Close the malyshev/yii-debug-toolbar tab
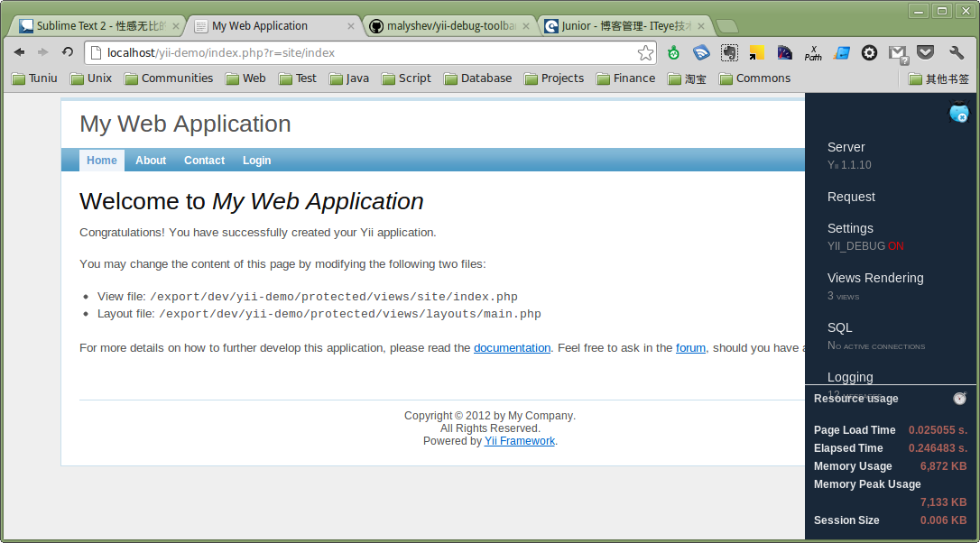The image size is (980, 543). coord(526,25)
